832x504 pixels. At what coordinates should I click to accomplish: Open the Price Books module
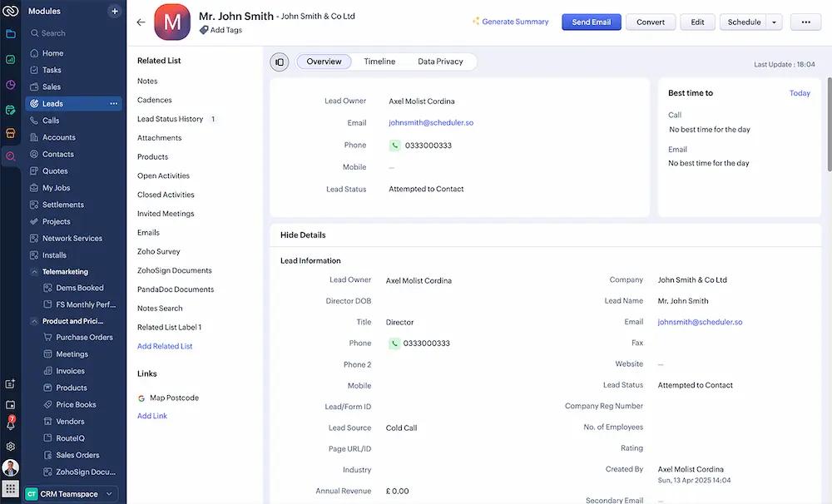(76, 405)
